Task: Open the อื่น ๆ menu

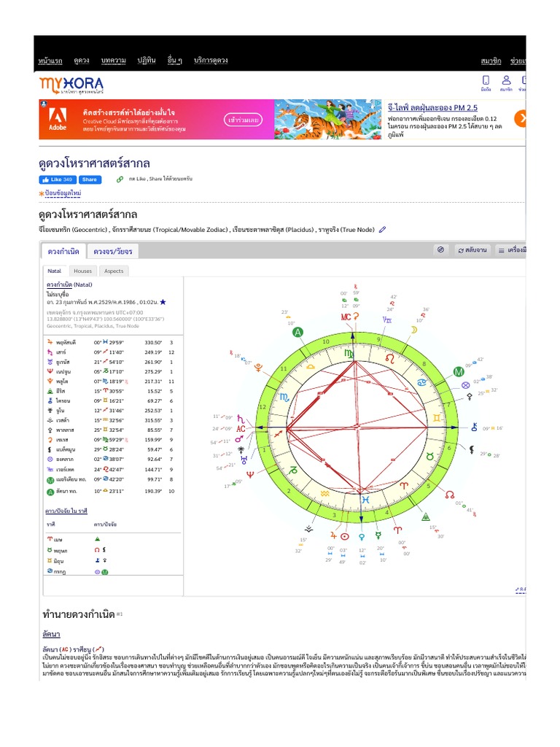Action: 175,61
